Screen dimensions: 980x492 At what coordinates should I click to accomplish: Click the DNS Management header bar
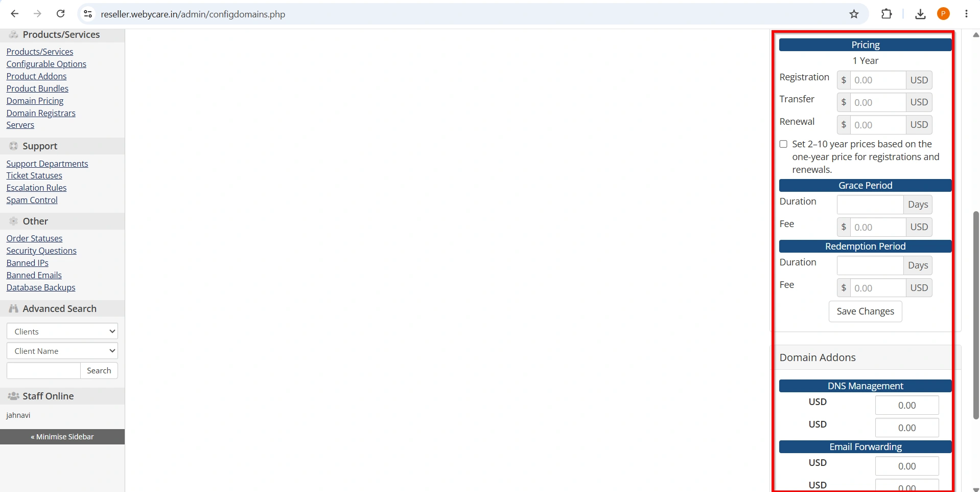[865, 386]
